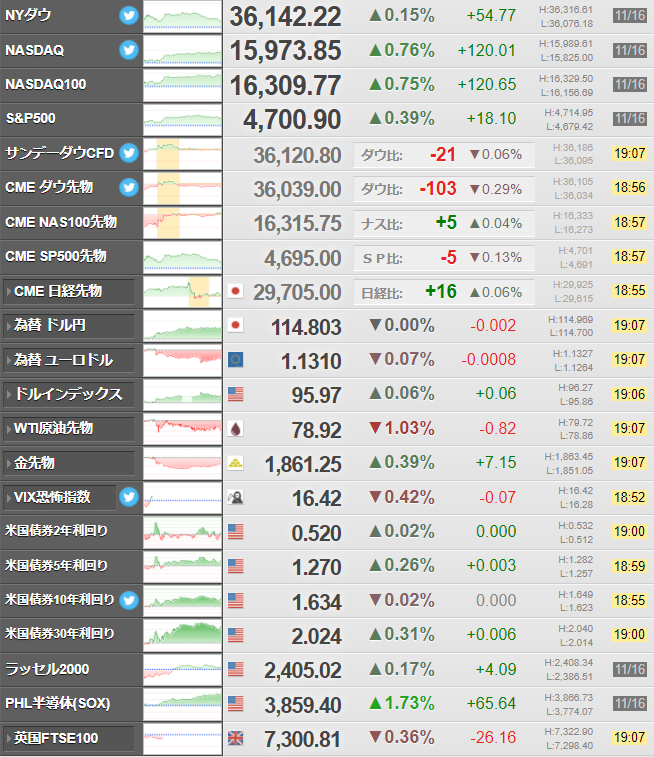Click the Twitter icon next to NASDAQ
The height and width of the screenshot is (757, 654).
click(x=129, y=50)
